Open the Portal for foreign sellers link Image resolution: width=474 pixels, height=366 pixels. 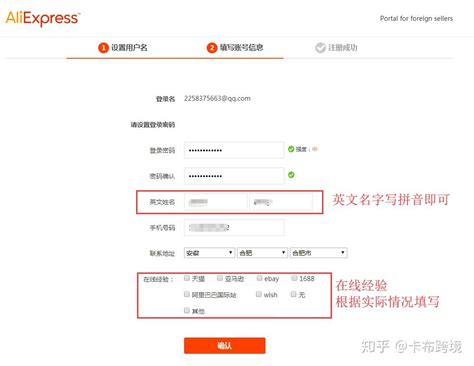point(416,19)
